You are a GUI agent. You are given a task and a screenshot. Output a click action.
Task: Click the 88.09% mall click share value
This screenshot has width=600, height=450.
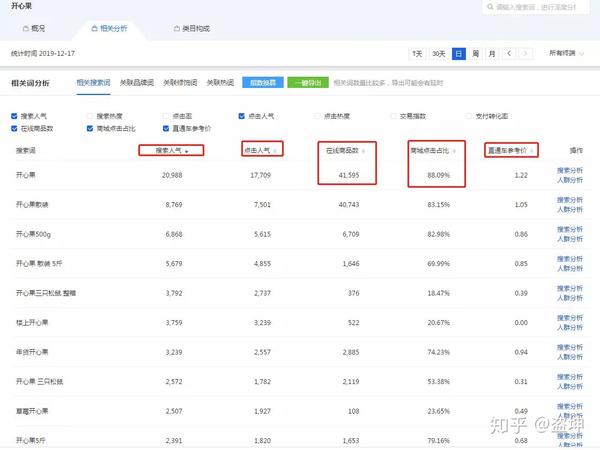click(x=439, y=175)
